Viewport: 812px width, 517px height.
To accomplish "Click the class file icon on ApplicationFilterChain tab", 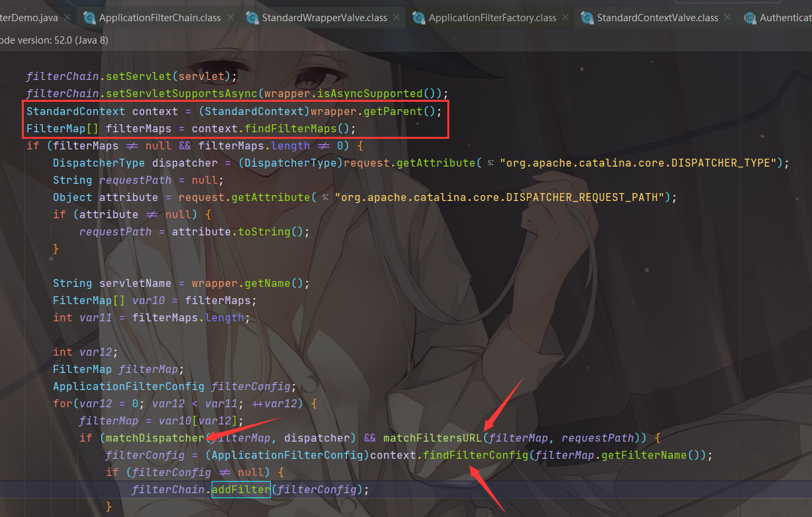I will pyautogui.click(x=89, y=18).
